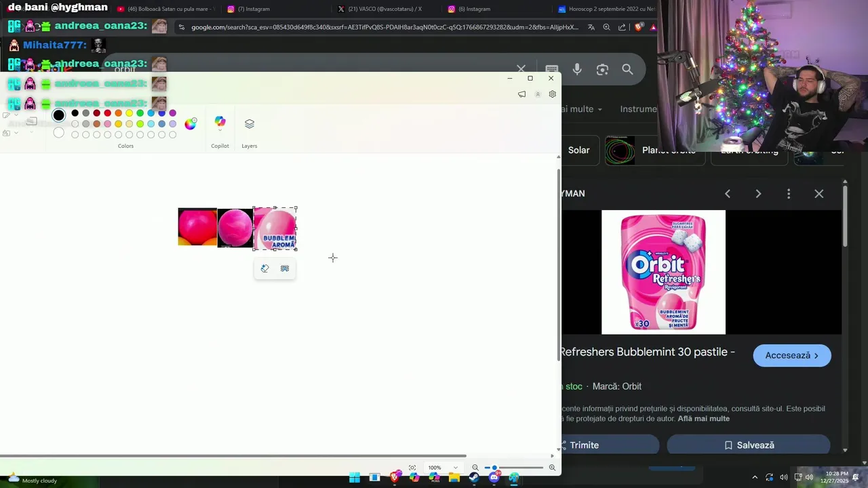Viewport: 868px width, 488px height.
Task: Start voice search with microphone icon
Action: 577,69
